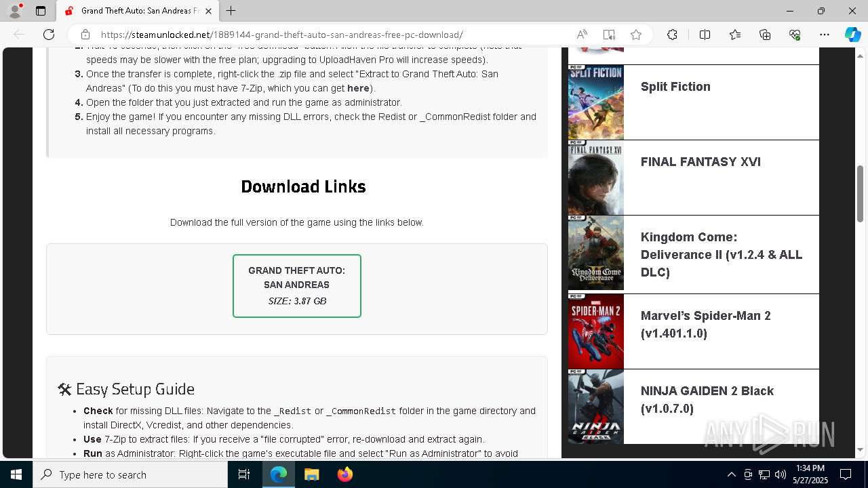Click the page vertical scrollbar thumb

pos(860,193)
